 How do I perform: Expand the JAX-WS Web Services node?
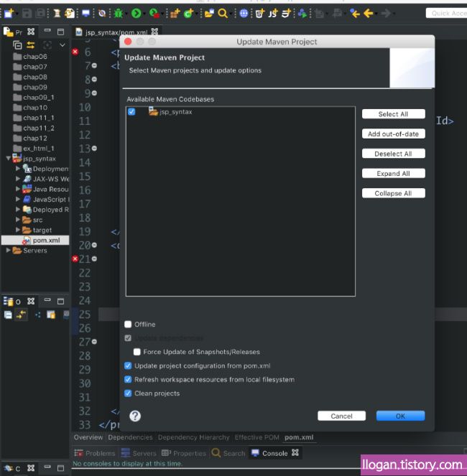[18, 179]
